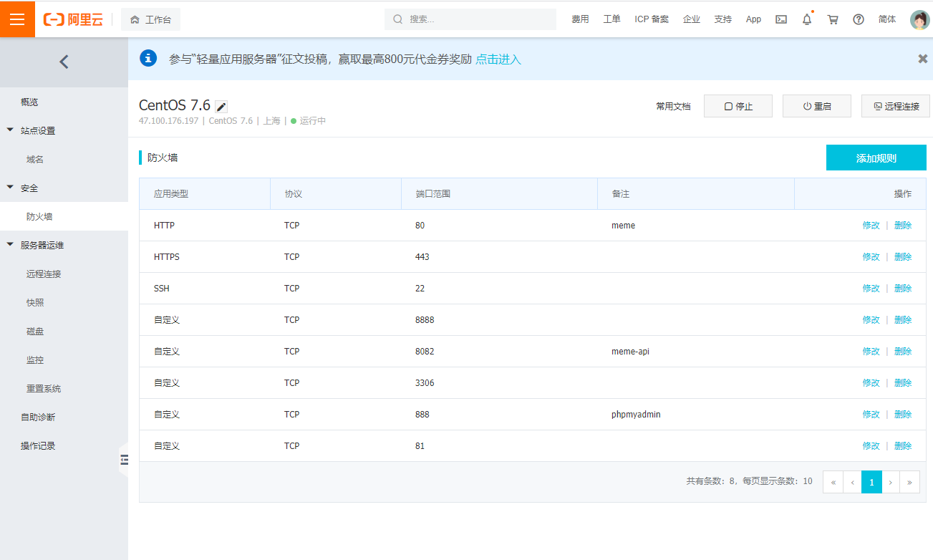
Task: Open the help question mark icon
Action: pyautogui.click(x=859, y=19)
